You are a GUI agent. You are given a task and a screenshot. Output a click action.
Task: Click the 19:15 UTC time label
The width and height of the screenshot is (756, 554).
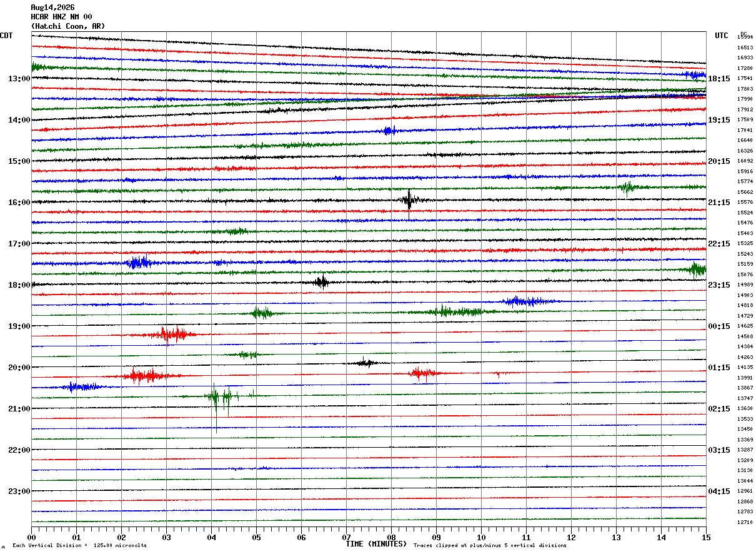719,120
